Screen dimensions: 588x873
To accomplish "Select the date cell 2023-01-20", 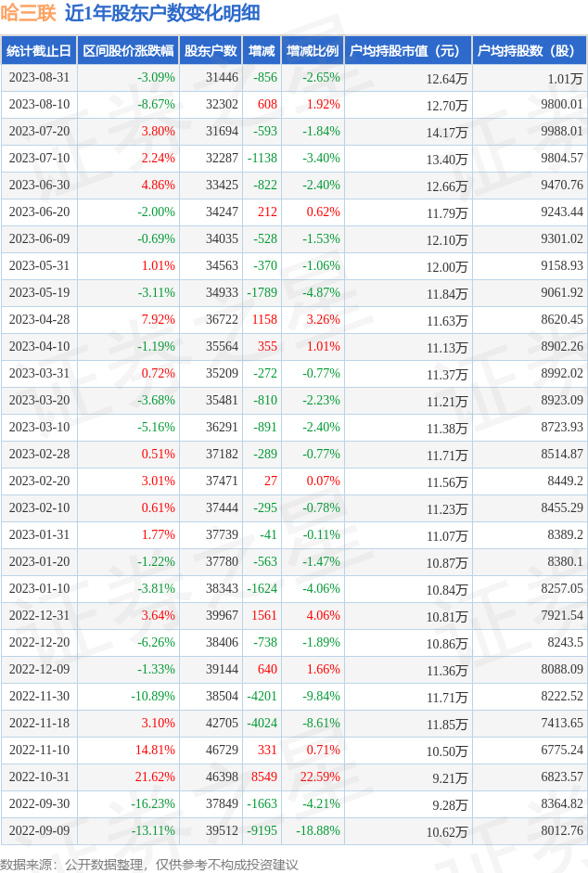I will tap(39, 562).
